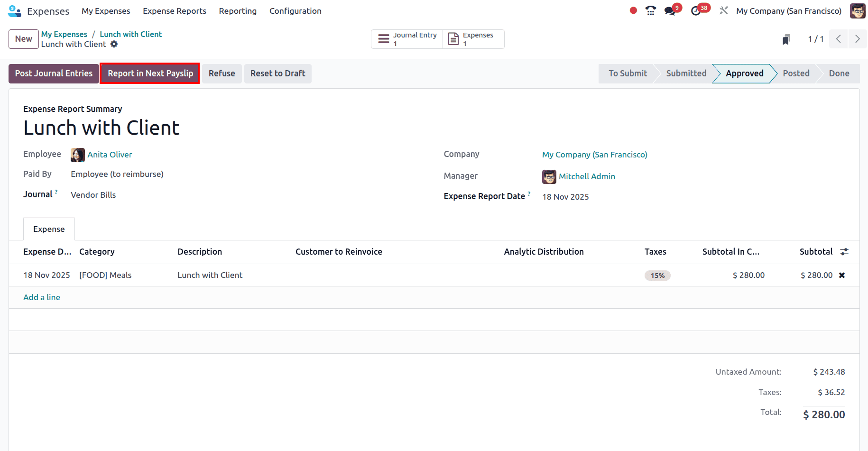
Task: Go to previous record with left chevron
Action: (x=838, y=39)
